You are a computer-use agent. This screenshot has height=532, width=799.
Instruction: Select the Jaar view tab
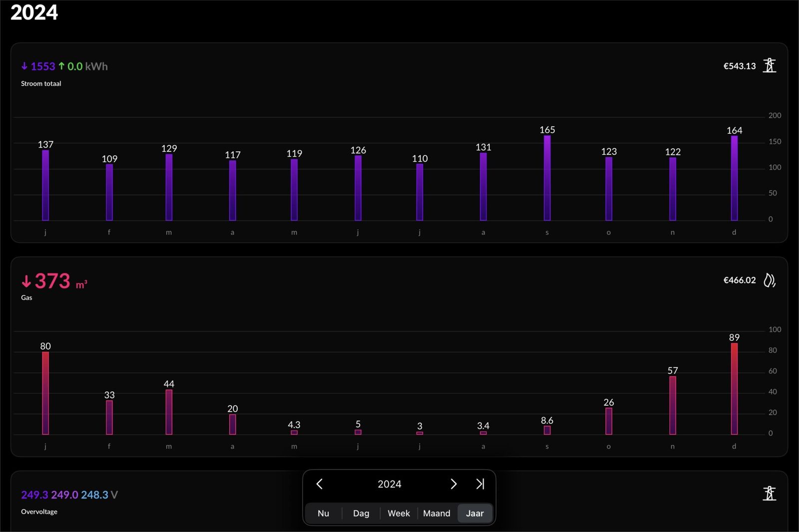click(x=474, y=513)
